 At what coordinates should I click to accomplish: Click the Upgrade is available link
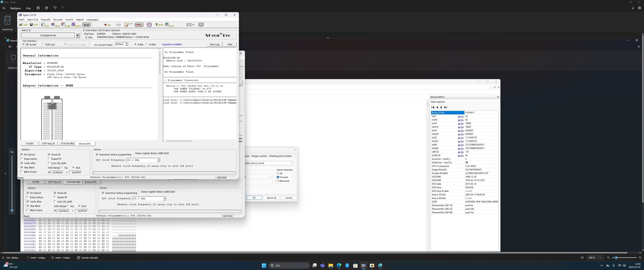(x=172, y=44)
